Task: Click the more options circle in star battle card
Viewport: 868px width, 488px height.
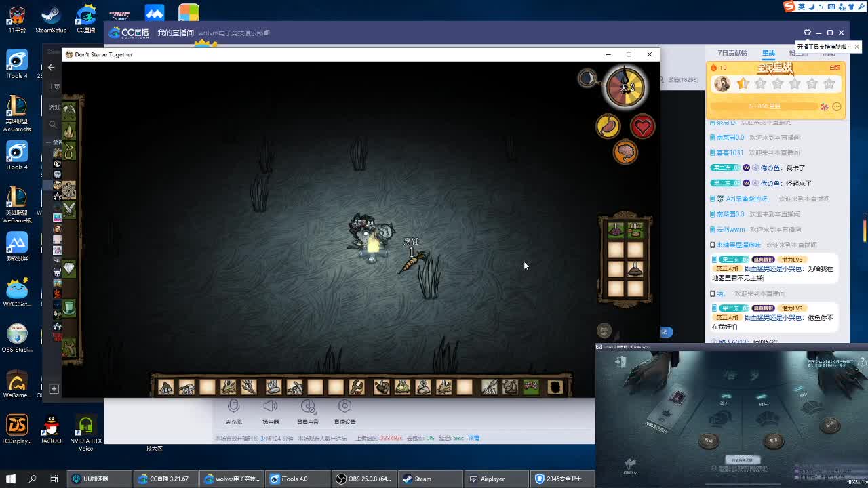Action: (836, 106)
